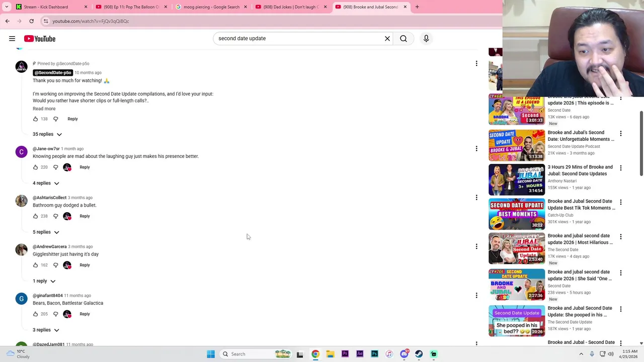This screenshot has height=362, width=644.
Task: Open options menu for ginafant8404 comment
Action: (476, 295)
